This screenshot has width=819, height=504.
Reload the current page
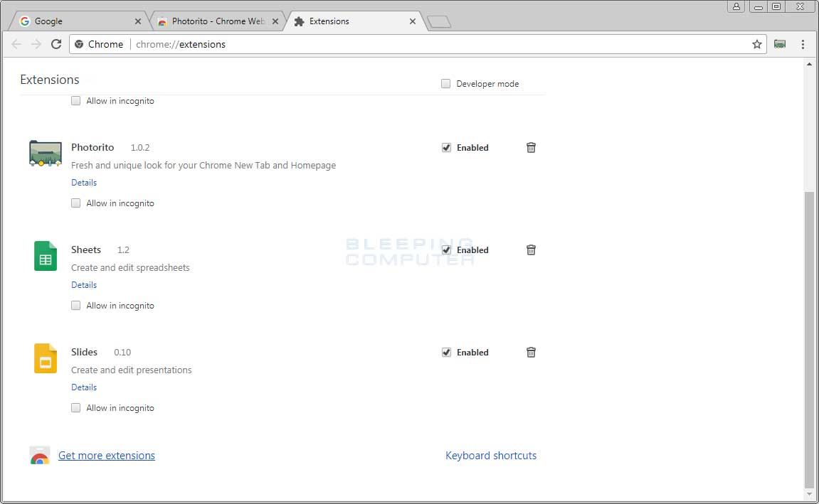(x=56, y=44)
